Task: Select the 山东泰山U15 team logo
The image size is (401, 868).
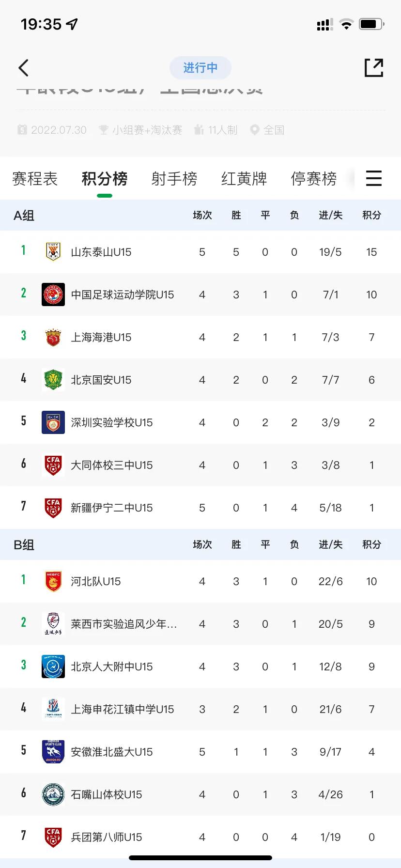Action: (x=53, y=251)
